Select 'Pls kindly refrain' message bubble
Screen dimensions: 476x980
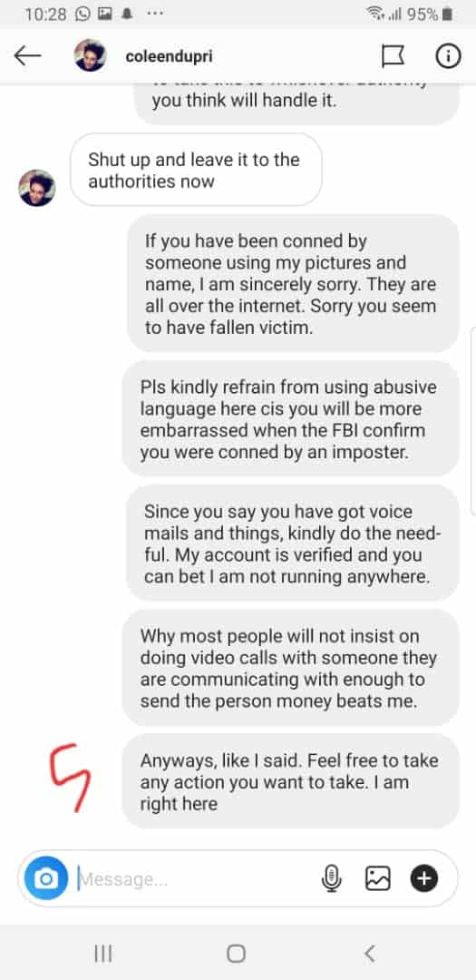290,418
